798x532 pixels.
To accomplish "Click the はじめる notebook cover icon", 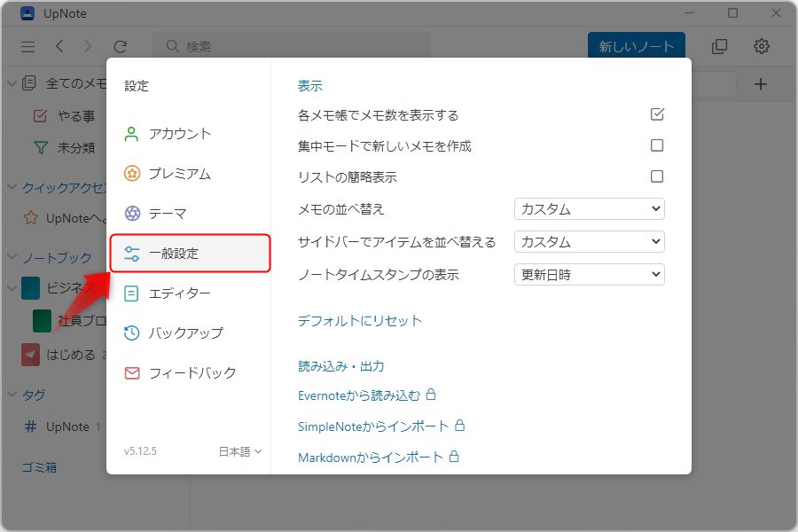I will click(x=30, y=355).
